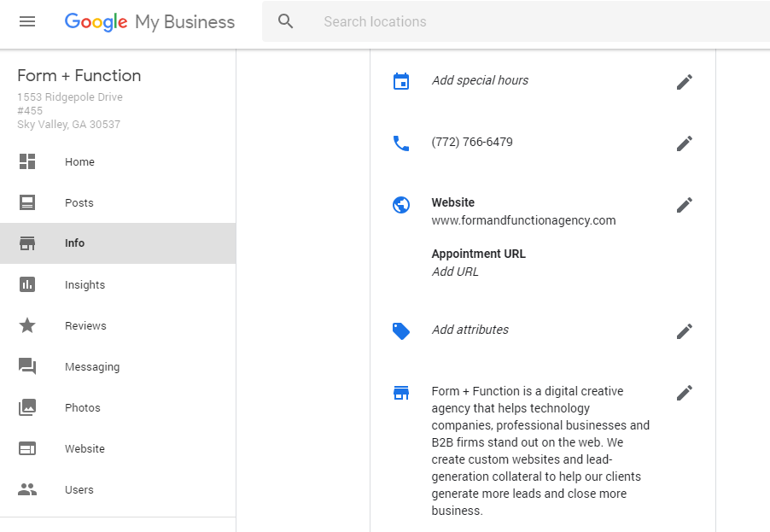Click the Messaging chat bubbles icon
Viewport: 770px width, 532px height.
click(27, 366)
